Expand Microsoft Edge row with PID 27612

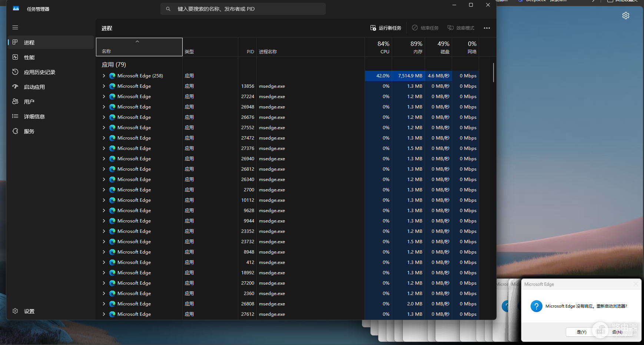pos(104,314)
